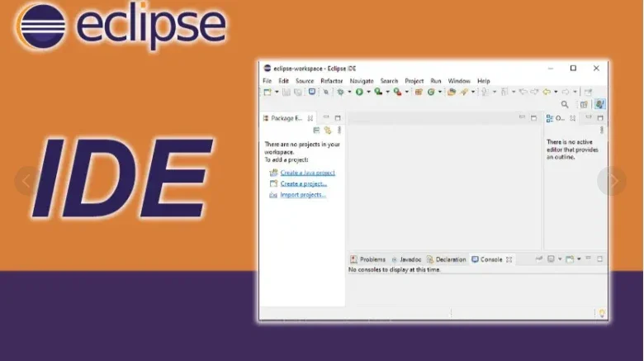Click the Create a Java project link
Screen dimensions: 644x361
tap(308, 173)
